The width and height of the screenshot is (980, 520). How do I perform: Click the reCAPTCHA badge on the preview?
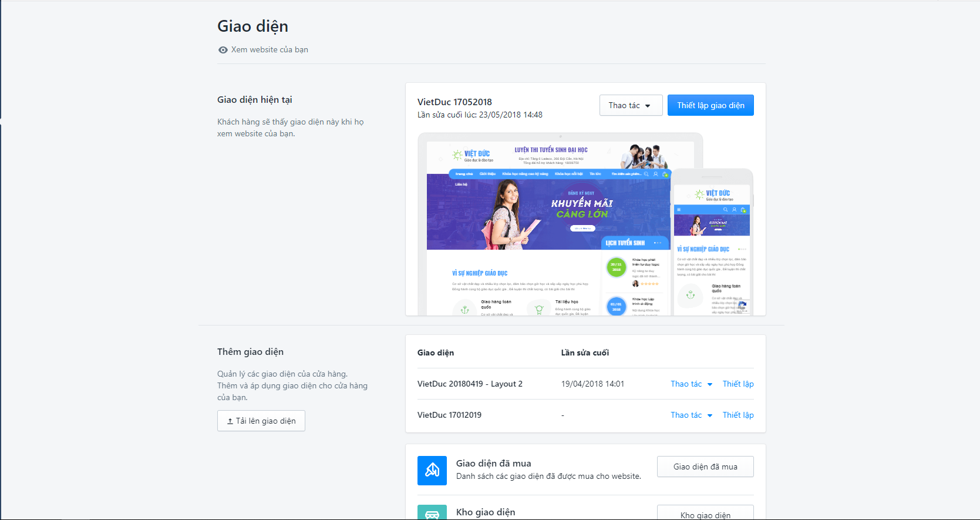[742, 306]
